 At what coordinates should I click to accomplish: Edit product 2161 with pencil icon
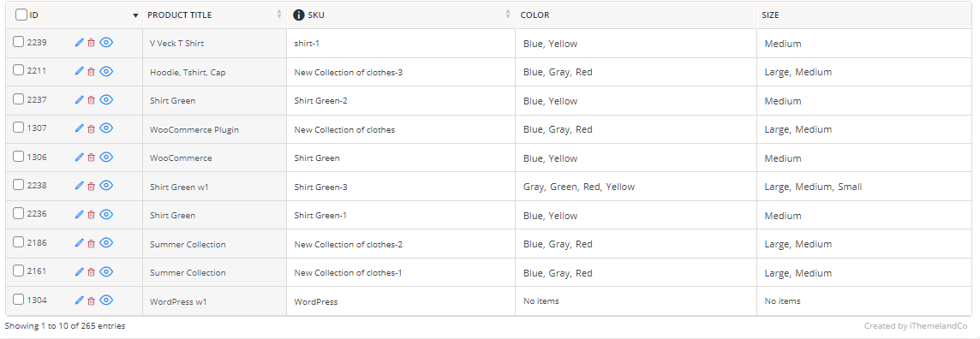(79, 271)
